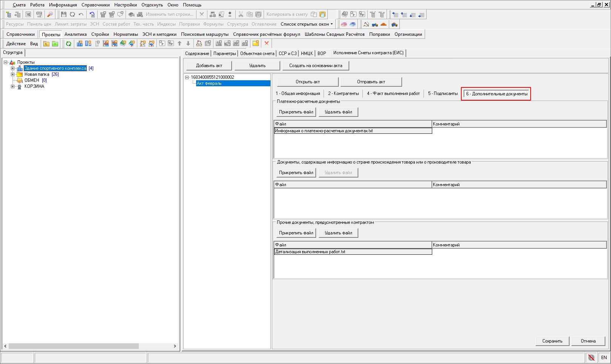This screenshot has height=364, width=611.
Task: Switch to 'Нормативы' section tab
Action: point(126,34)
